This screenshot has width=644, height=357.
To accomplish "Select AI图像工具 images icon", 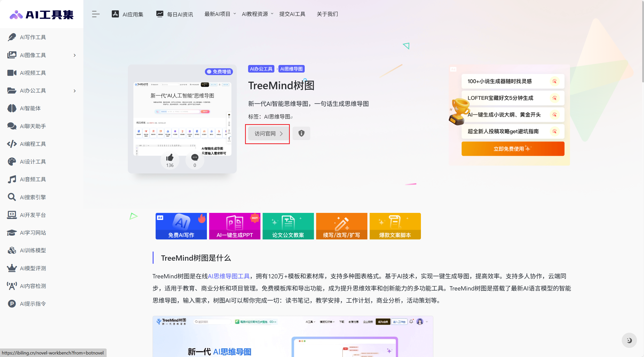I will [12, 55].
